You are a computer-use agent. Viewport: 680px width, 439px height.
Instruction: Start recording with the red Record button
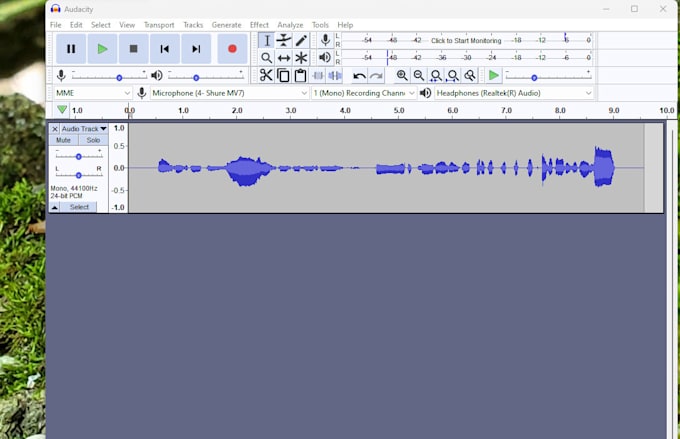[232, 49]
